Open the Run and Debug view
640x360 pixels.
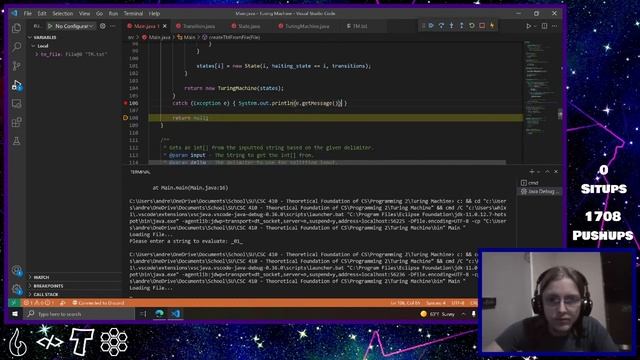(x=16, y=85)
